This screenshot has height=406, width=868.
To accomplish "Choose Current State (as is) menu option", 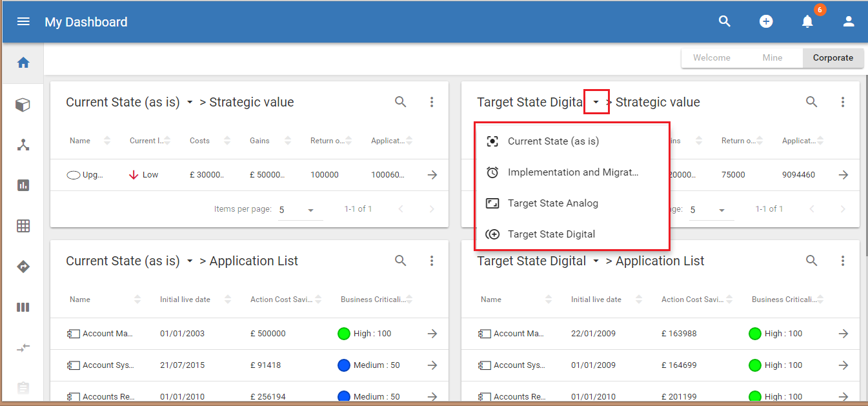I will [553, 141].
